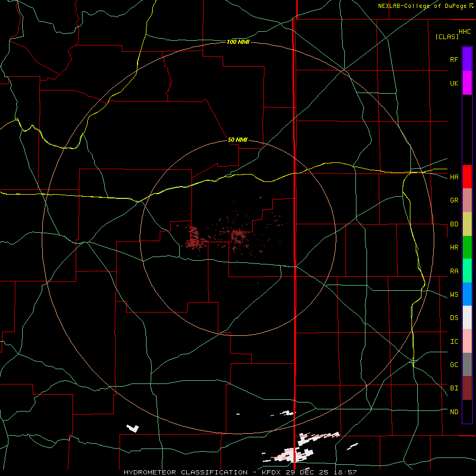Click the 29 DEC 25 date stamp
The image size is (476, 476).
pyautogui.click(x=307, y=472)
